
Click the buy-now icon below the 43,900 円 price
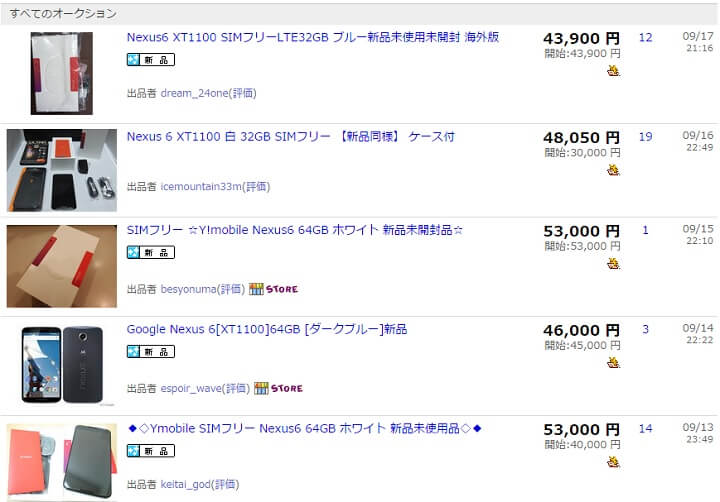pyautogui.click(x=613, y=71)
